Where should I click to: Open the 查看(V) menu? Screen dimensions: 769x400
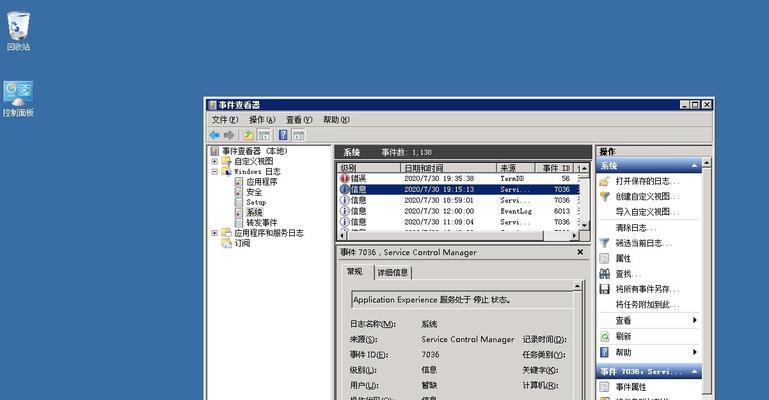point(299,120)
